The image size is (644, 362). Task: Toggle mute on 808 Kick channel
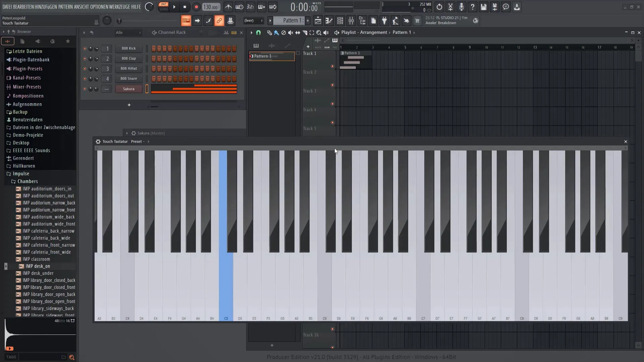pyautogui.click(x=84, y=48)
